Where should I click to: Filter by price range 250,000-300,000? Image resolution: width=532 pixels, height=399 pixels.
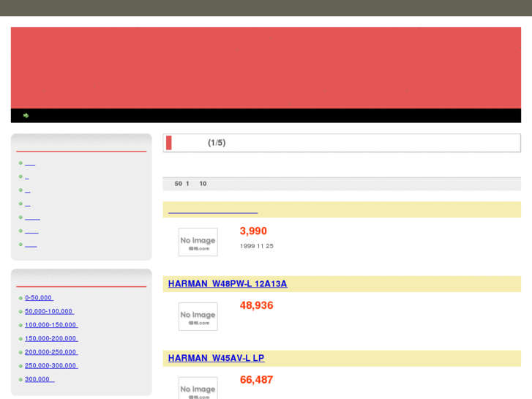click(x=51, y=366)
